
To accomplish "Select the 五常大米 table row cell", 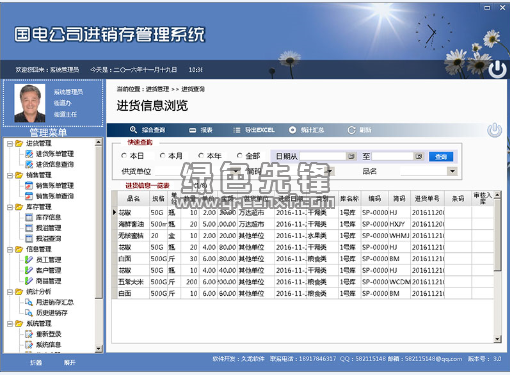I will pyautogui.click(x=133, y=282).
